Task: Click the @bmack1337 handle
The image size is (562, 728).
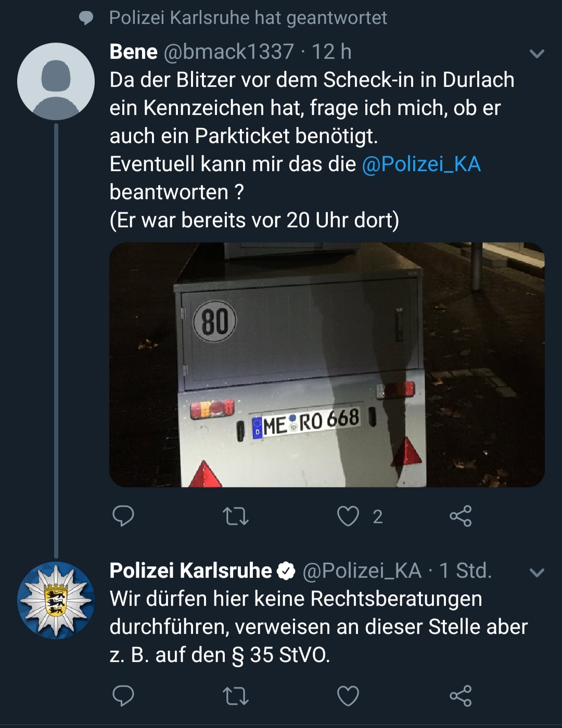Action: (229, 52)
